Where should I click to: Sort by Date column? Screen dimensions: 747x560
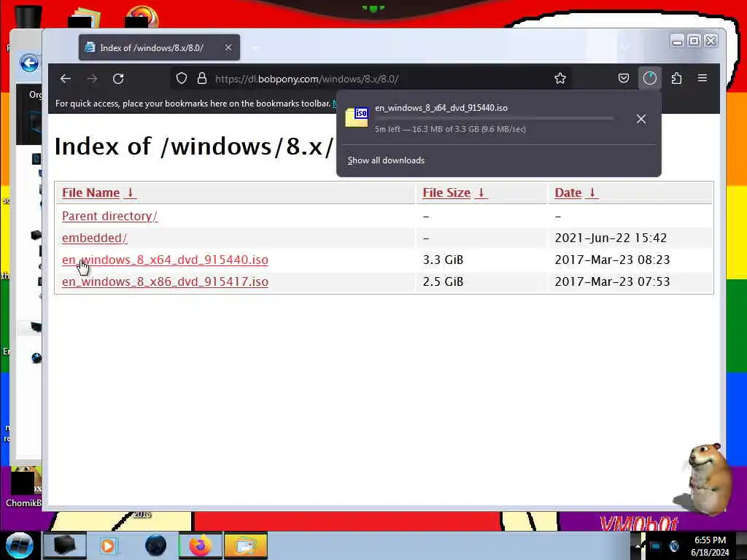click(x=576, y=192)
